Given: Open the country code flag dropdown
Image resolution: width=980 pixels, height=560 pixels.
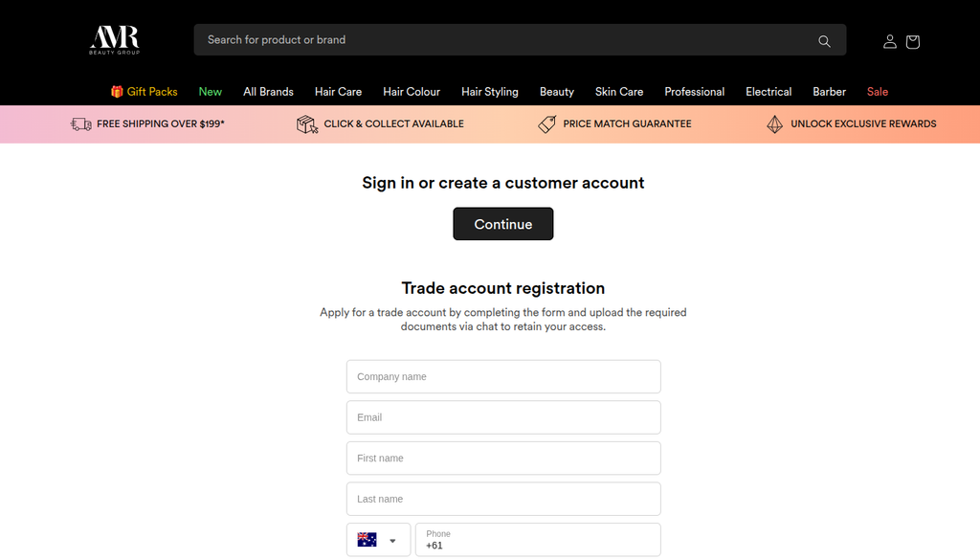Looking at the screenshot, I should [x=378, y=539].
